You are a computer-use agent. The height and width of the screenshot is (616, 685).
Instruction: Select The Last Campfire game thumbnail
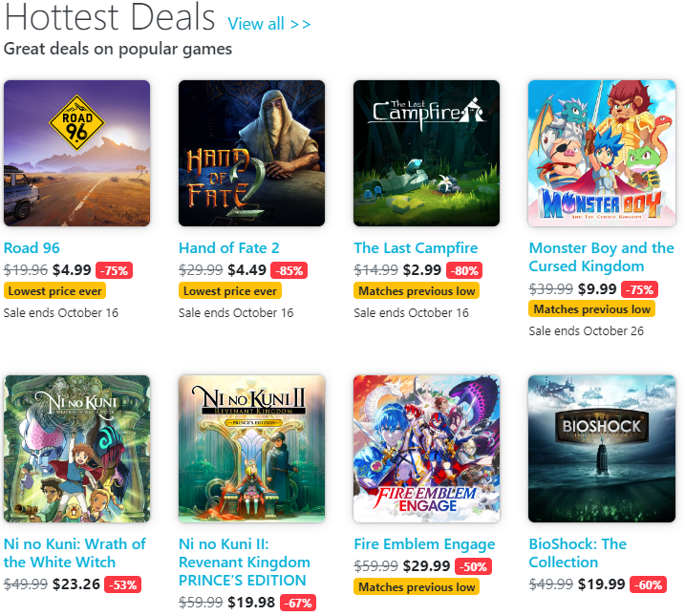pyautogui.click(x=426, y=153)
